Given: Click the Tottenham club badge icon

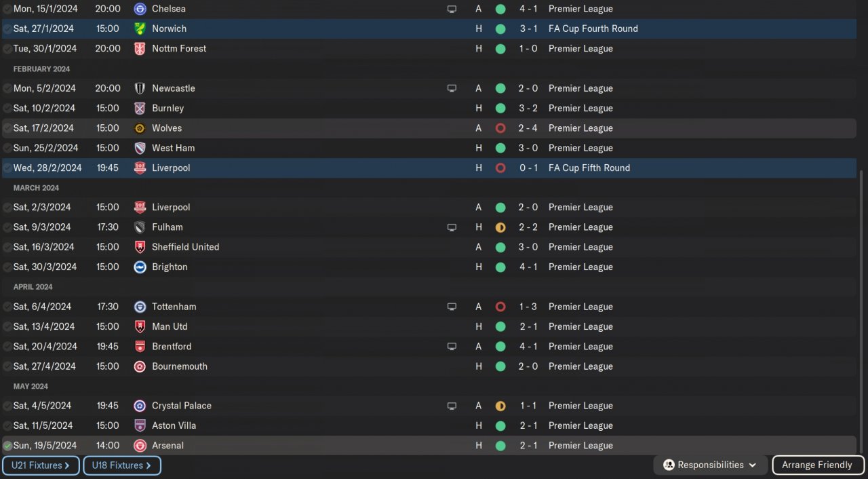Looking at the screenshot, I should (x=140, y=307).
